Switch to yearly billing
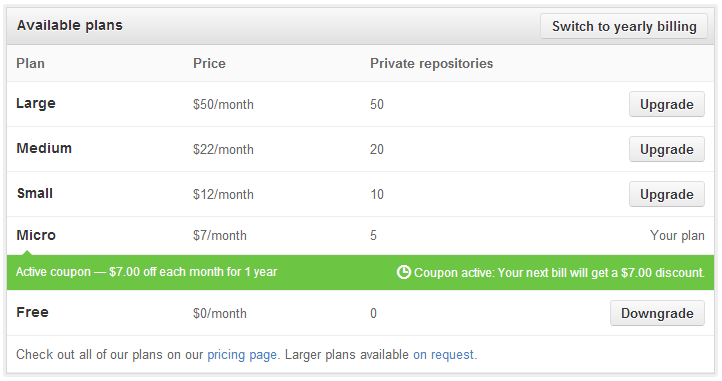The width and height of the screenshot is (722, 381). click(623, 26)
